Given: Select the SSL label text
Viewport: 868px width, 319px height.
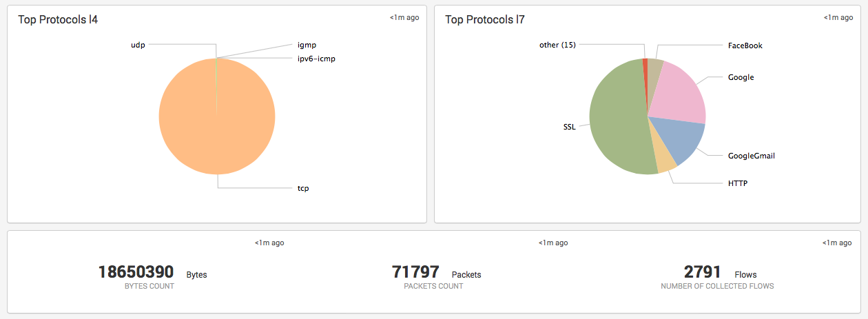Looking at the screenshot, I should [x=569, y=127].
